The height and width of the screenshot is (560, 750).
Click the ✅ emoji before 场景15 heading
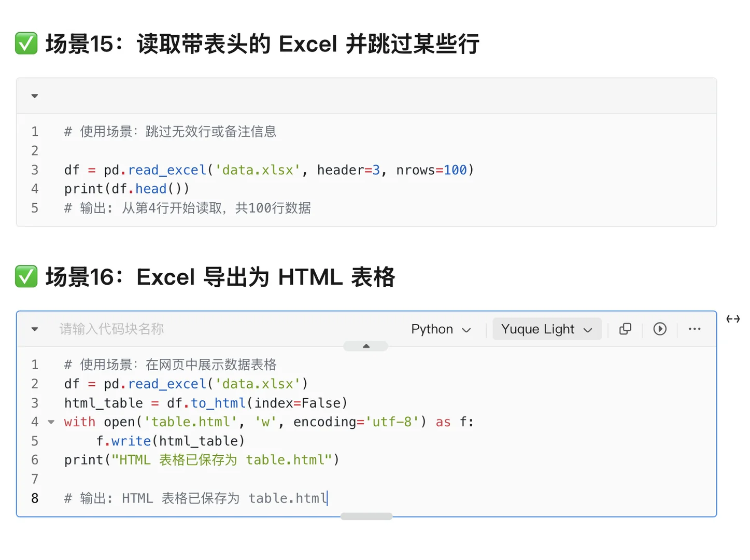click(x=26, y=44)
